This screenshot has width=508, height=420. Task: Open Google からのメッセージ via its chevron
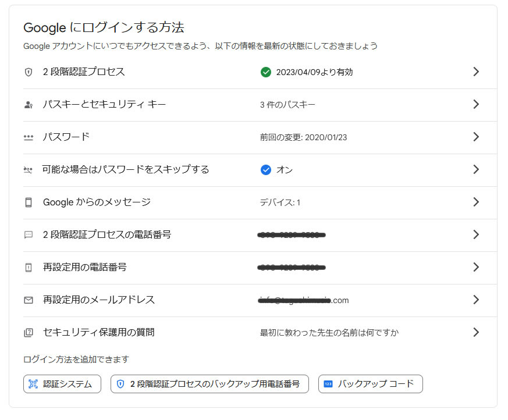(476, 202)
